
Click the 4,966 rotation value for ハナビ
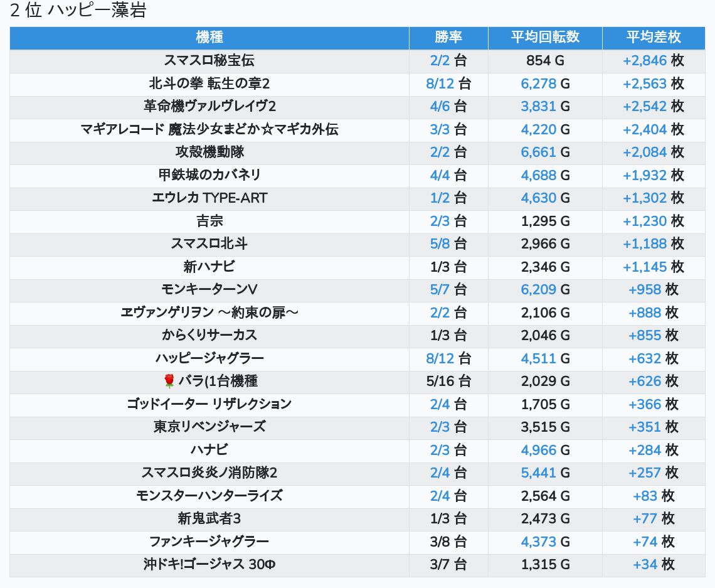point(538,450)
